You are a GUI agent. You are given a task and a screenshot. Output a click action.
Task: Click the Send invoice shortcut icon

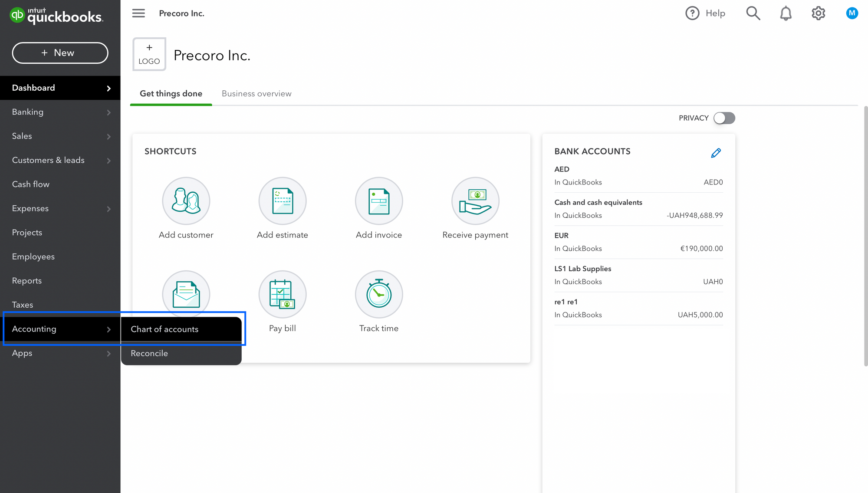(x=185, y=293)
